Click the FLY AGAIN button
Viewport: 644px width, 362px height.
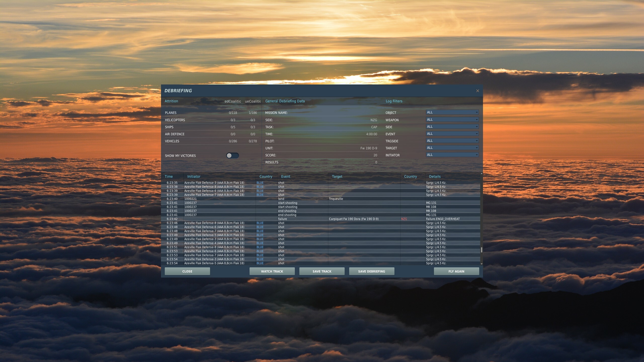pos(456,271)
